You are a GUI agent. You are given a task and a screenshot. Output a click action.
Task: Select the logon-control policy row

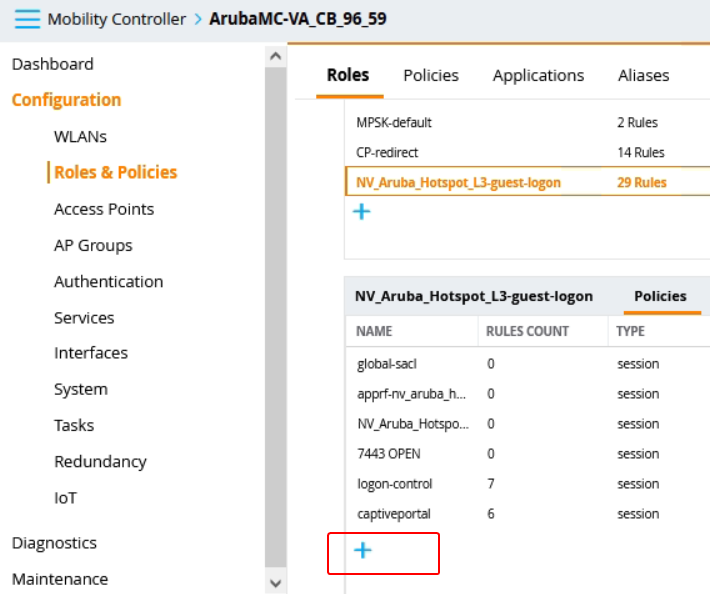click(394, 484)
